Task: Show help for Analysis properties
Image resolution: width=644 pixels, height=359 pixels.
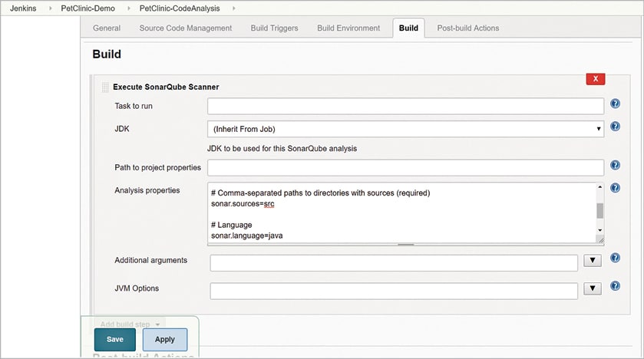Action: tap(615, 188)
